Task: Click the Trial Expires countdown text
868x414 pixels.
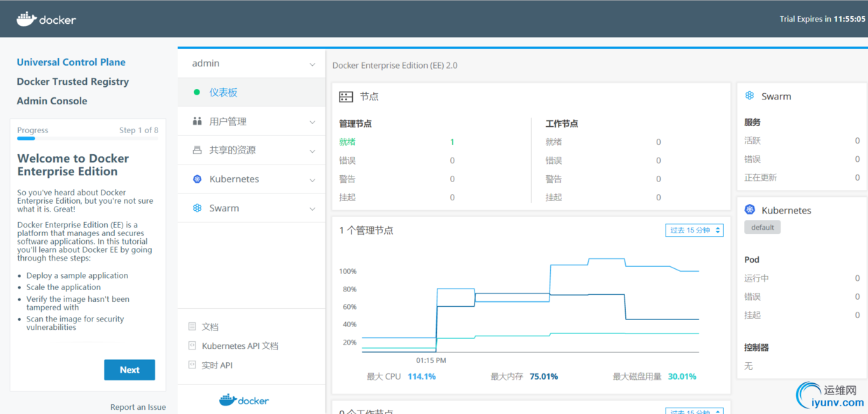Action: [822, 19]
